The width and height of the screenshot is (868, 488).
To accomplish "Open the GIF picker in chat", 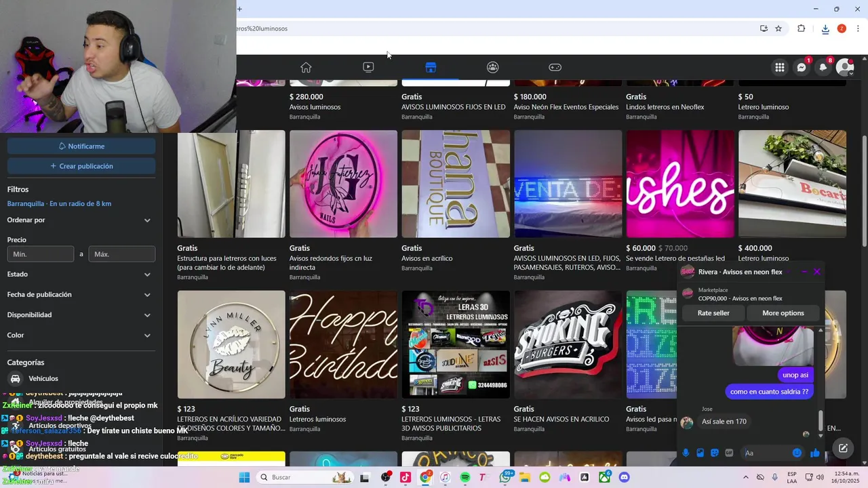I will 729,453.
